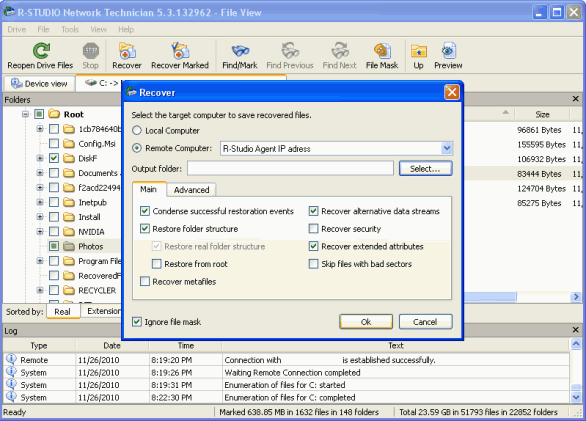Select the Local Computer radio button
Image resolution: width=586 pixels, height=421 pixels.
[137, 130]
